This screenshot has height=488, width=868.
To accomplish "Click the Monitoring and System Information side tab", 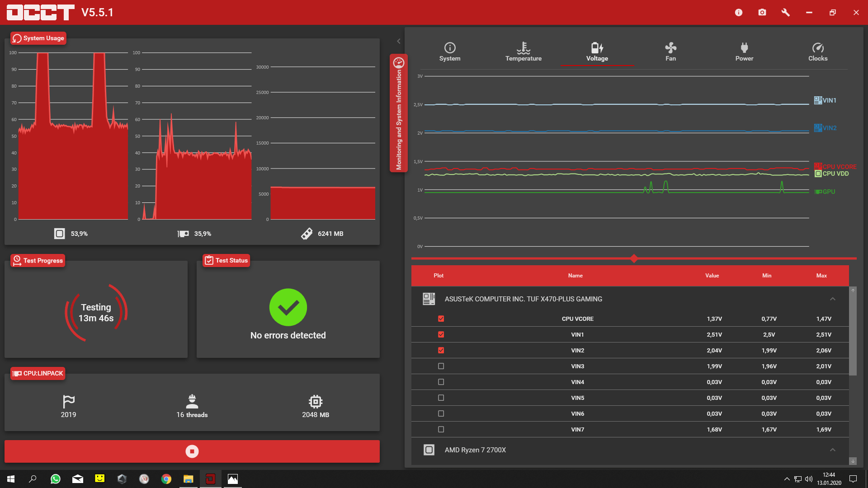I will pos(399,113).
